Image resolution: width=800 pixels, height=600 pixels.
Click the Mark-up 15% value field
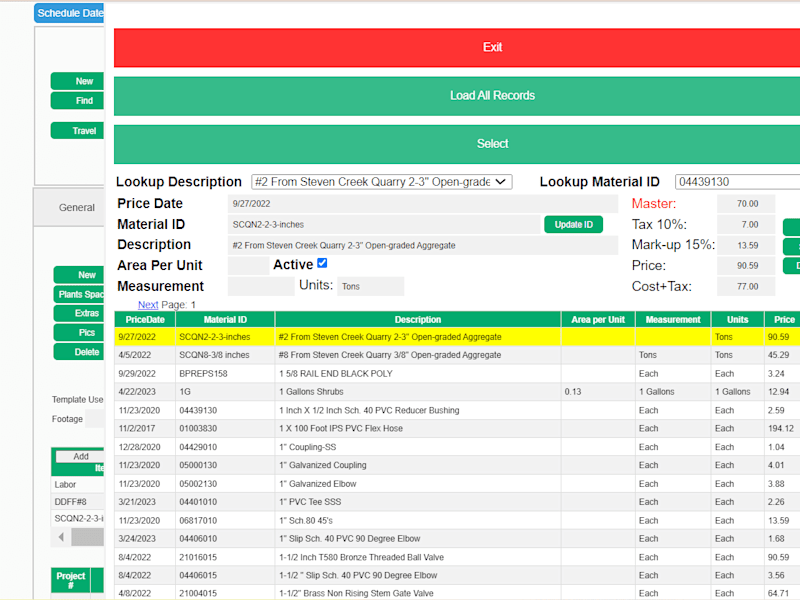[746, 245]
